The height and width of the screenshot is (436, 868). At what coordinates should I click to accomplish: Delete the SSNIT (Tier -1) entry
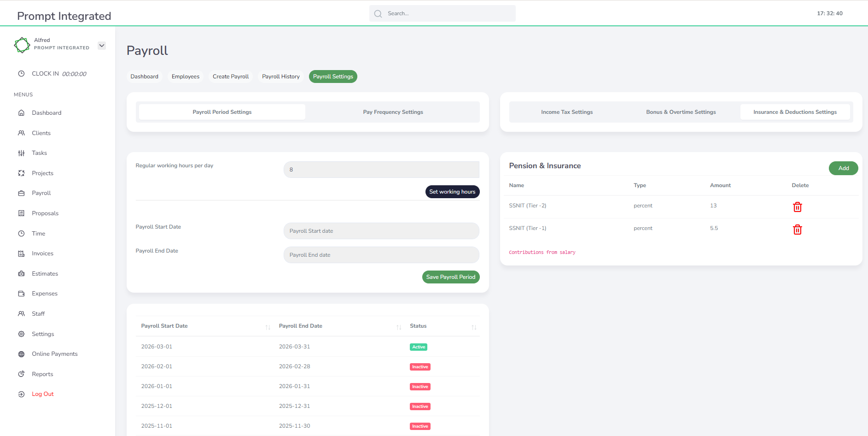coord(797,230)
